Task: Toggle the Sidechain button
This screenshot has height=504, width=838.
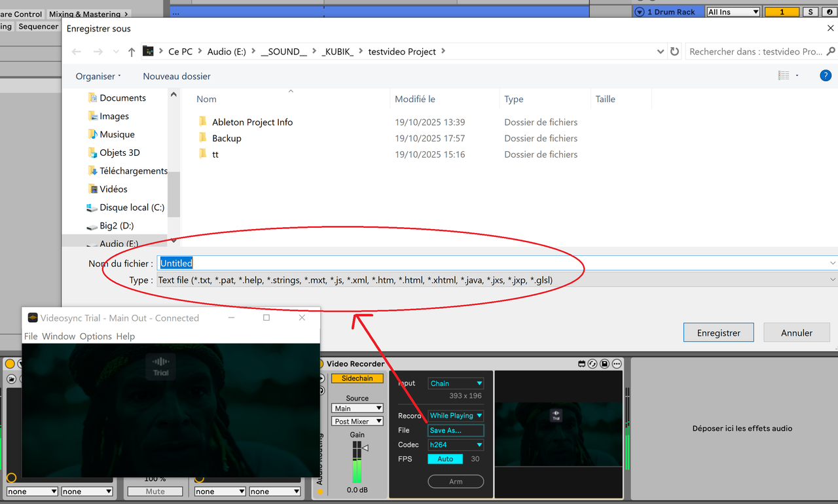Action: coord(357,378)
